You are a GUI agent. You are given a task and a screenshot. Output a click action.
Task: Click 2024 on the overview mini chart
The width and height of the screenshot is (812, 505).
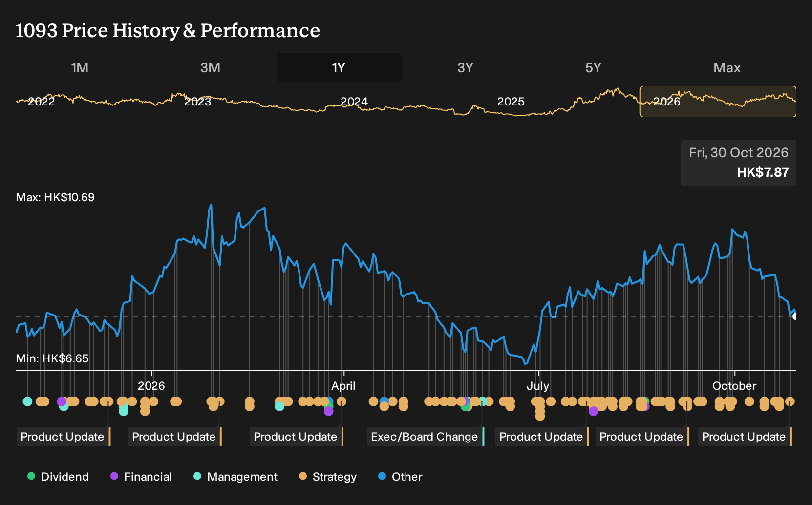pyautogui.click(x=354, y=102)
